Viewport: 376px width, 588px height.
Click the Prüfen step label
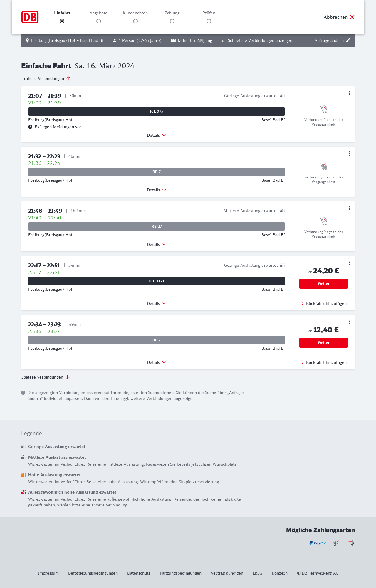(x=209, y=13)
